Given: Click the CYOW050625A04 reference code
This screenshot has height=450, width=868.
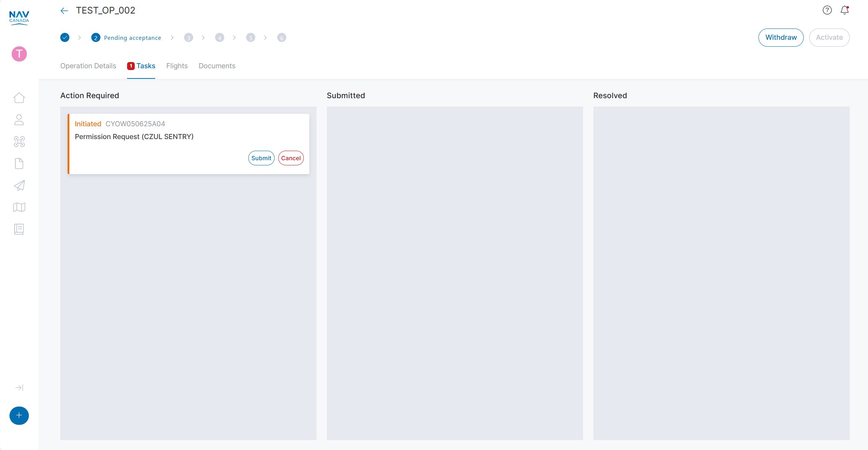Looking at the screenshot, I should coord(135,124).
